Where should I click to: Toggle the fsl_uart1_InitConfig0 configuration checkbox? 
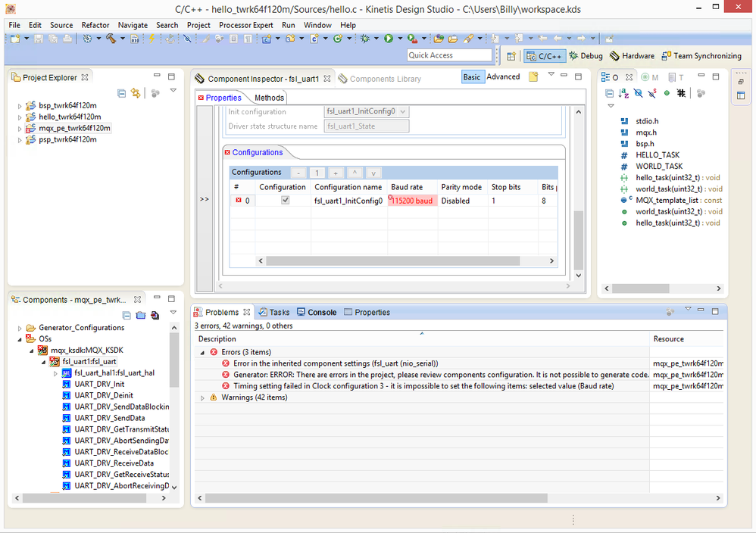pos(286,200)
